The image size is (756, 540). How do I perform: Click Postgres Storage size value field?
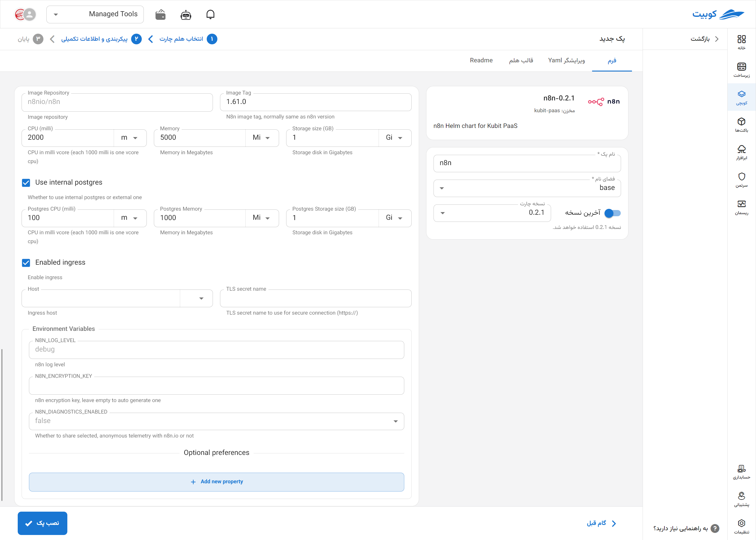[x=332, y=218]
